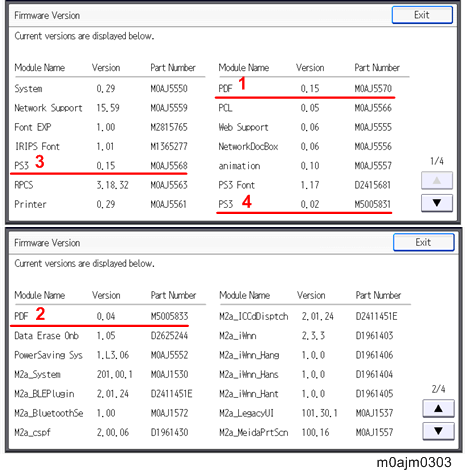
Task: Select the RPCS module row
Action: 101,185
